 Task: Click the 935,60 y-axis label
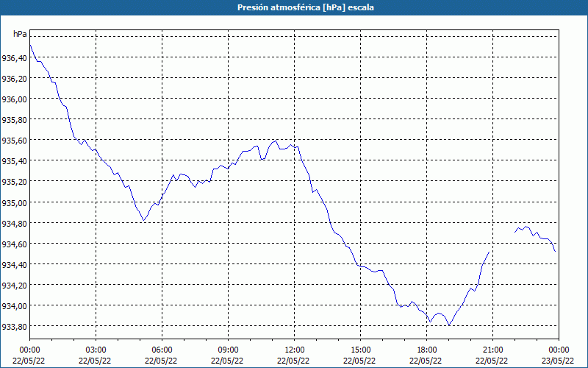[14, 141]
